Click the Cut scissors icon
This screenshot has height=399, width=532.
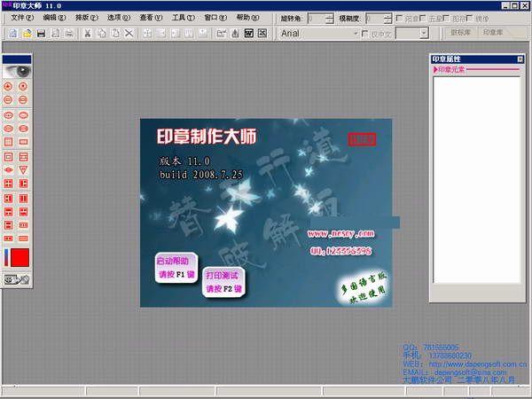pos(88,34)
